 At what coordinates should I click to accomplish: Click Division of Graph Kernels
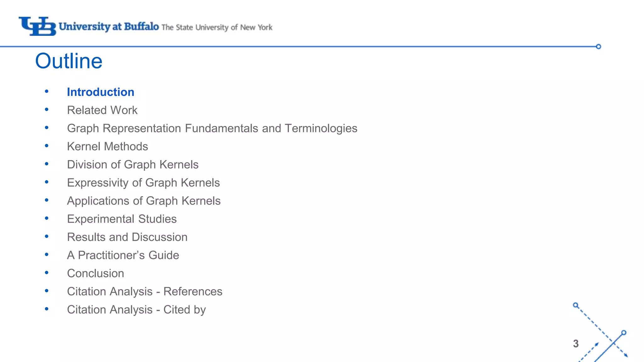(133, 165)
